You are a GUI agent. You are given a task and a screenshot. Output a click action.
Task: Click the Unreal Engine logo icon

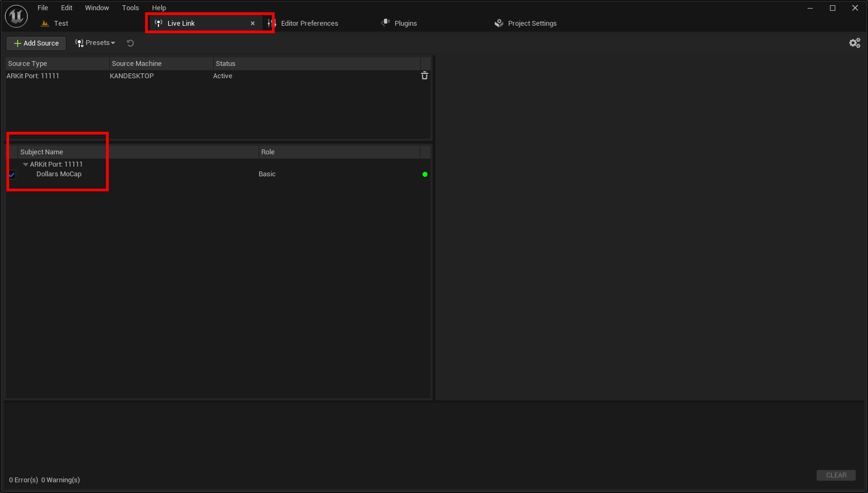click(16, 16)
